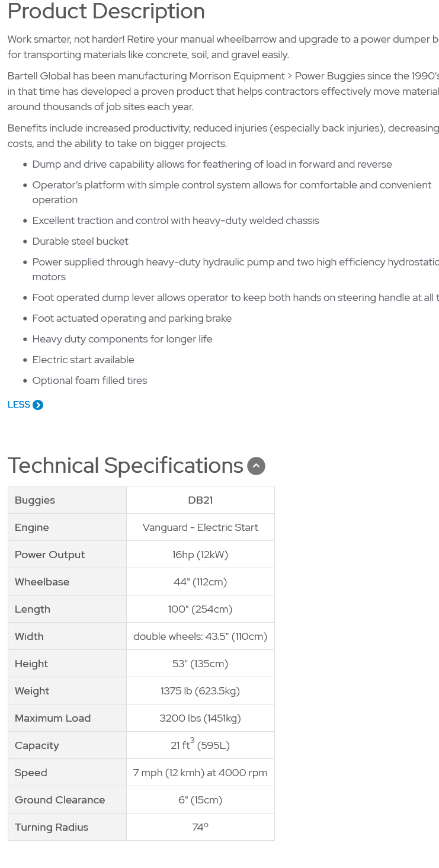The image size is (439, 868).
Task: Click the Power Output row label
Action: pyautogui.click(x=50, y=555)
